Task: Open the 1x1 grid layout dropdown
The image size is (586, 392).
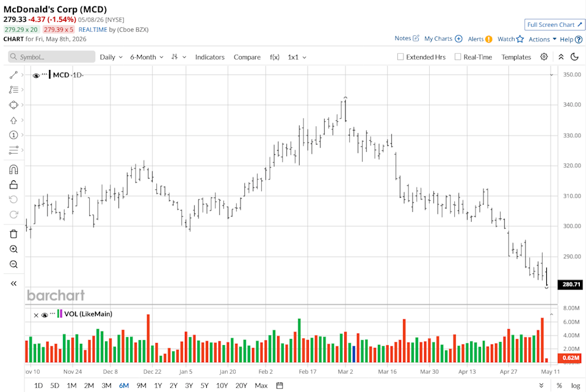Action: tap(297, 57)
